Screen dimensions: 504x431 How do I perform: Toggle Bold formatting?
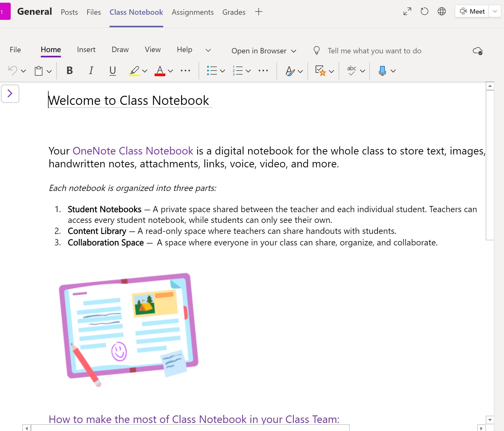(70, 71)
